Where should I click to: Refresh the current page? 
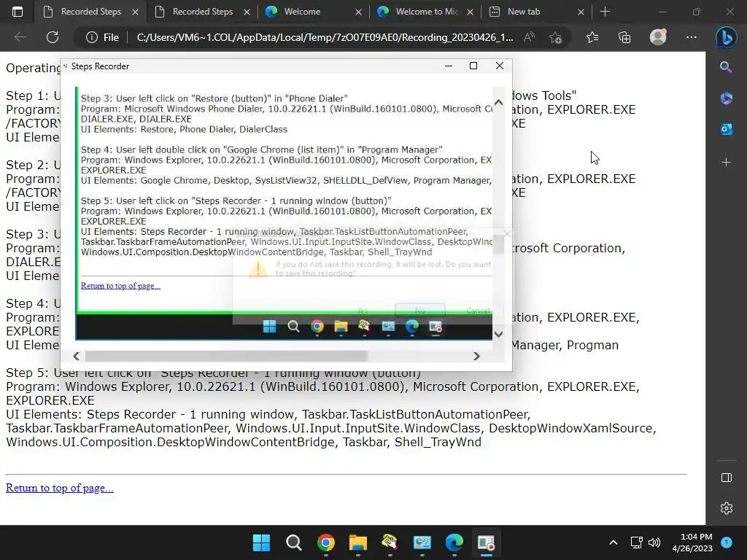click(53, 37)
